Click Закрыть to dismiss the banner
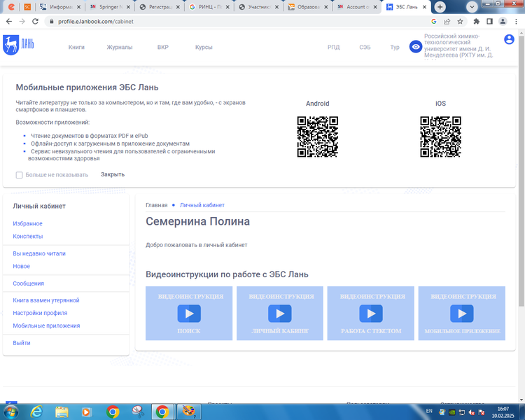Viewport: 525px width, 420px height. click(113, 174)
